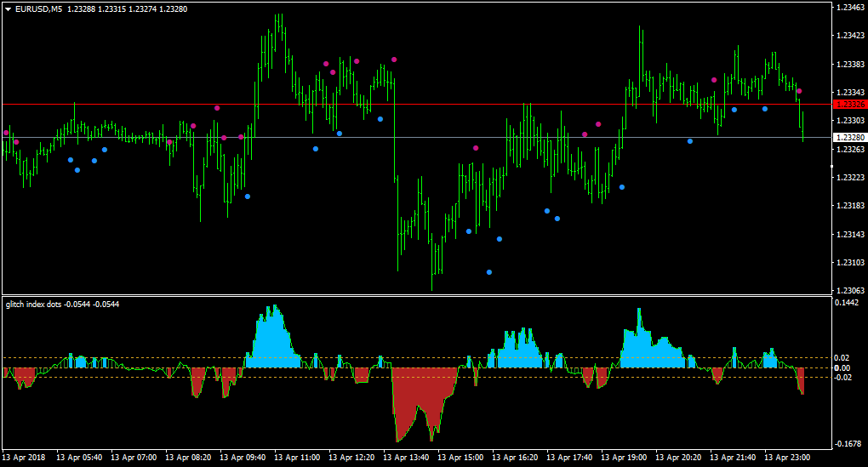This screenshot has width=868, height=467.
Task: Click the 13 Apr 23:00 time label
Action: (787, 458)
